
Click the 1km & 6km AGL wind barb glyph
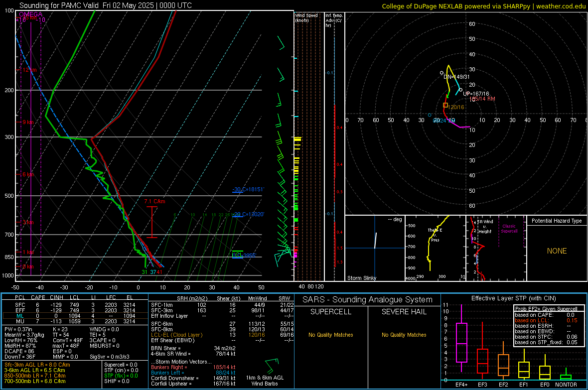tap(272, 366)
